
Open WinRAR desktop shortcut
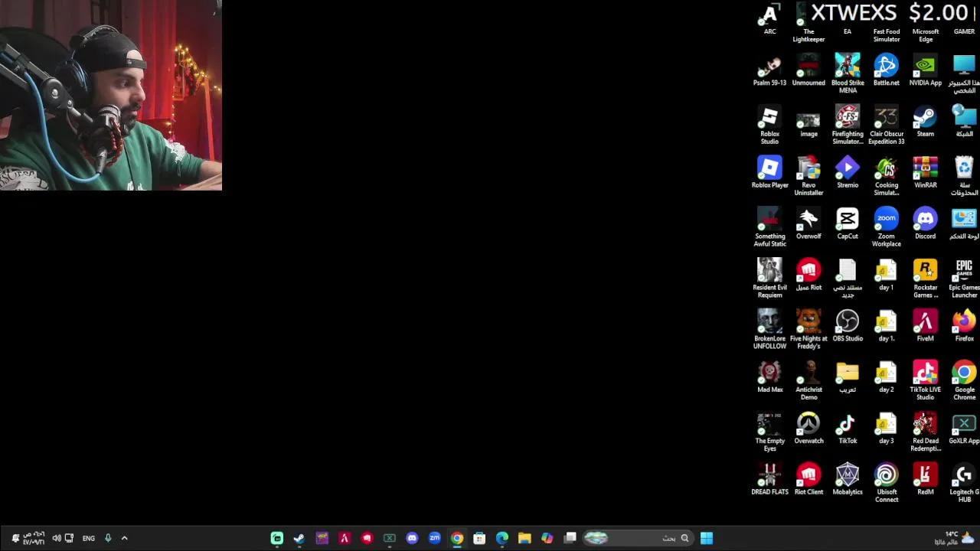point(926,173)
